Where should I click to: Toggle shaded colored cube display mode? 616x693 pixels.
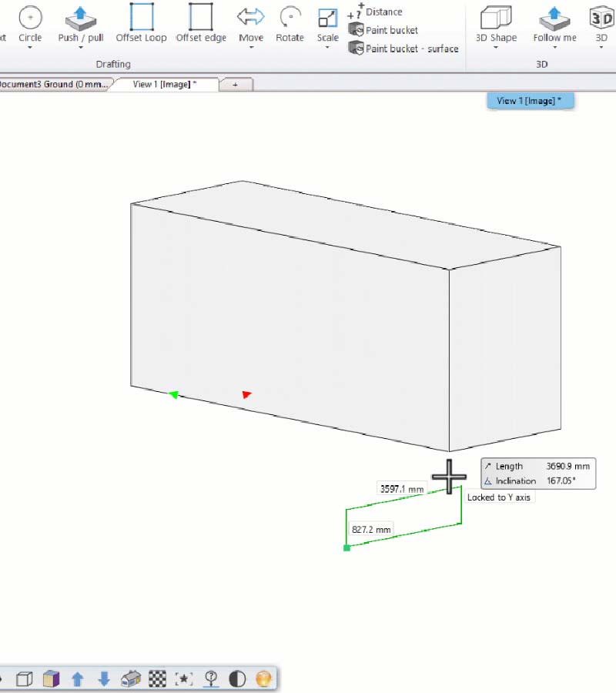point(51,678)
